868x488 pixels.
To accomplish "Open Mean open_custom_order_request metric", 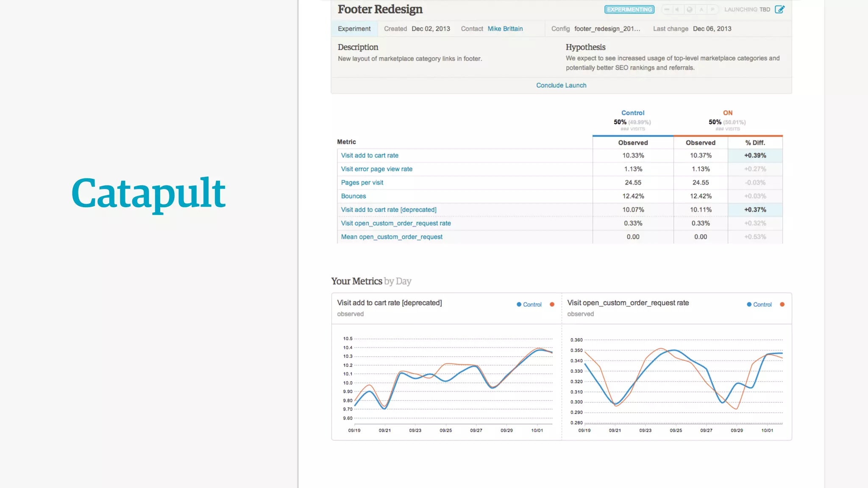I will coord(392,237).
